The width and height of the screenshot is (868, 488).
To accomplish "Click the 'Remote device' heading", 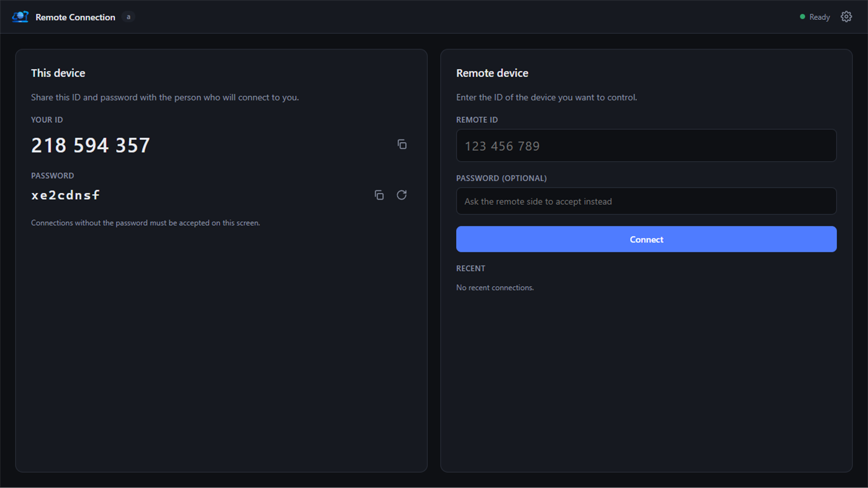I will (492, 73).
